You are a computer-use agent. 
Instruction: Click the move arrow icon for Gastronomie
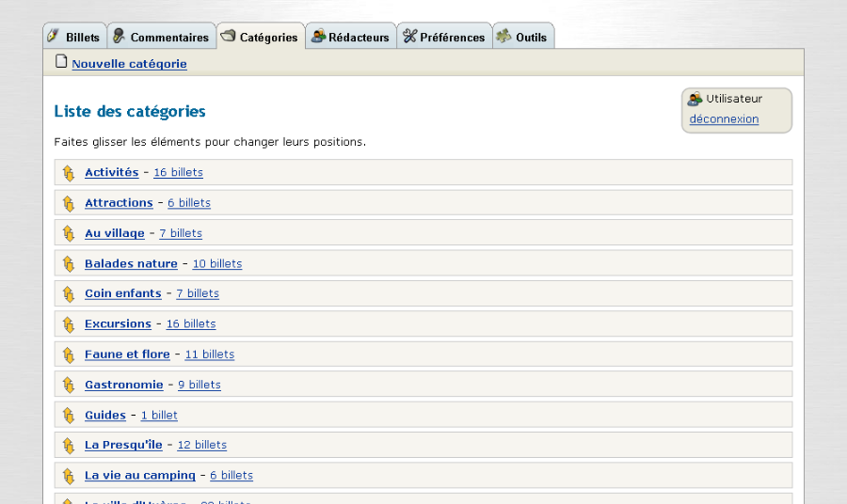(68, 385)
